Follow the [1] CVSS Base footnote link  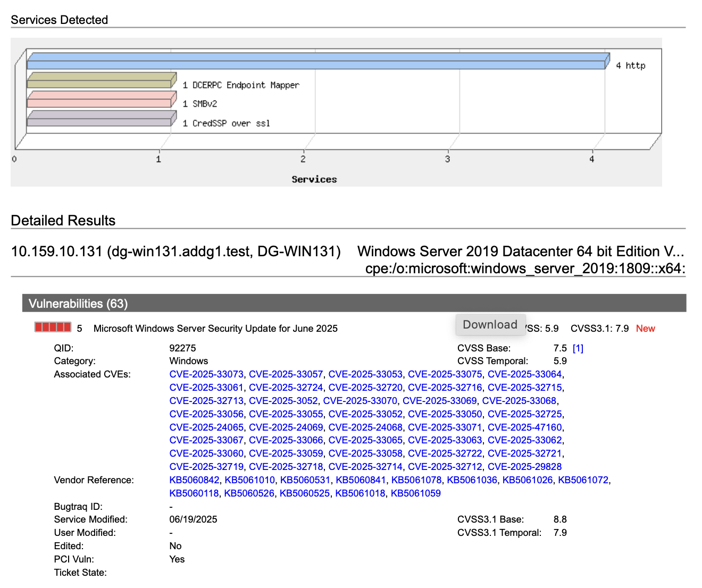(578, 348)
